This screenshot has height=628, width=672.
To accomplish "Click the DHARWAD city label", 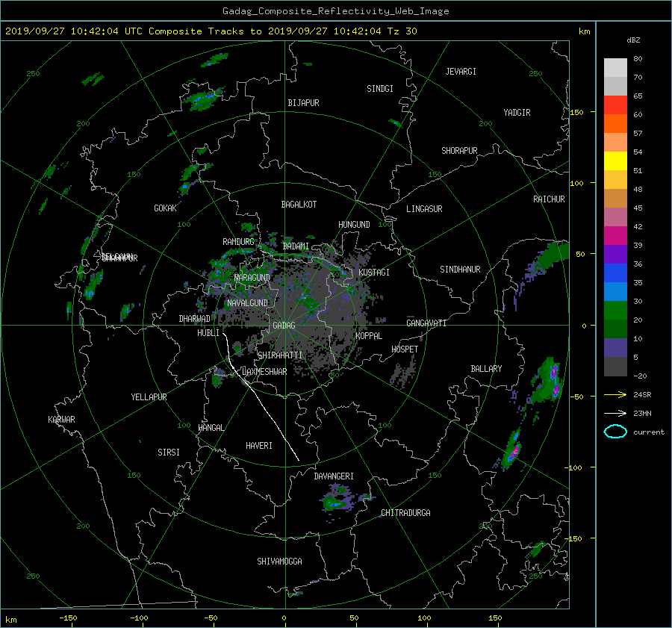I will point(195,319).
